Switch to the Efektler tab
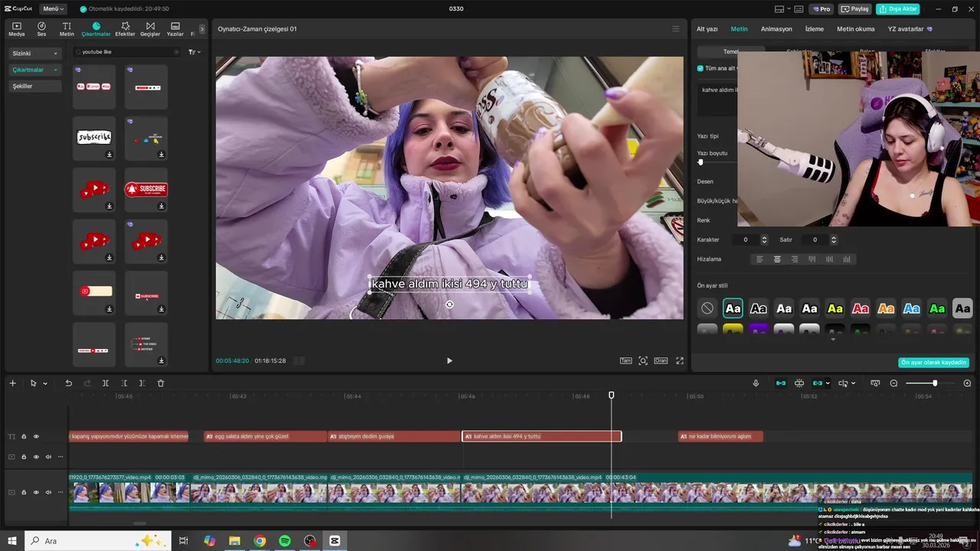980x551 pixels. click(x=125, y=29)
